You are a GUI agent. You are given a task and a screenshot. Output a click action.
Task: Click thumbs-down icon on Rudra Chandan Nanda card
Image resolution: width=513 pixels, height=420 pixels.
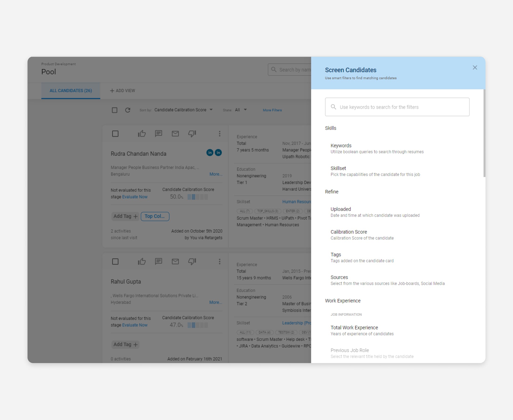click(192, 133)
